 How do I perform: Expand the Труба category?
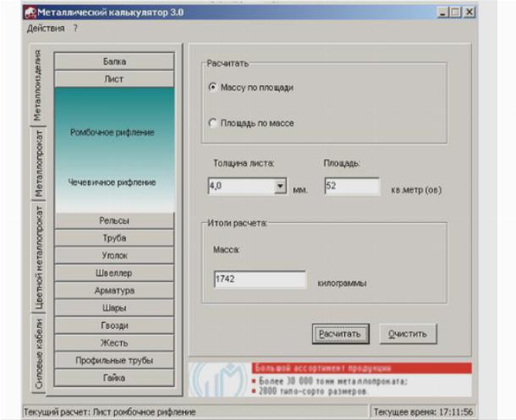(114, 238)
